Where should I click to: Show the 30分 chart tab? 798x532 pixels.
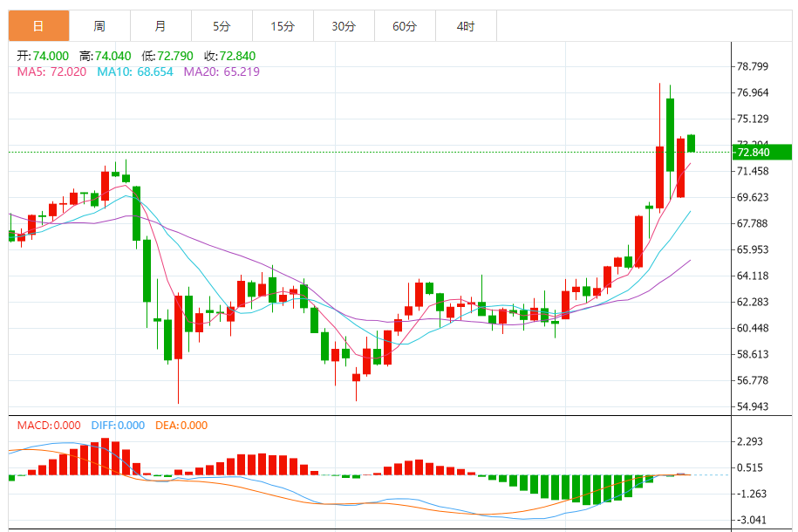344,26
